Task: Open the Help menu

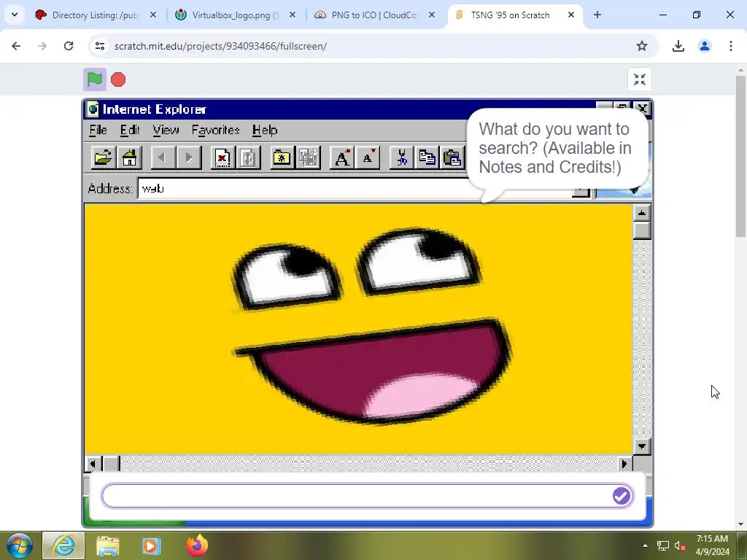Action: [265, 130]
